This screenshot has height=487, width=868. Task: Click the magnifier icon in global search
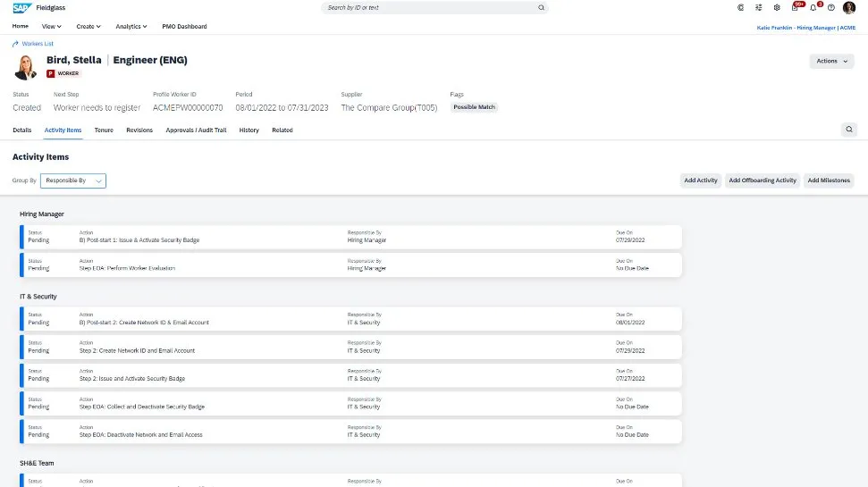pyautogui.click(x=541, y=7)
